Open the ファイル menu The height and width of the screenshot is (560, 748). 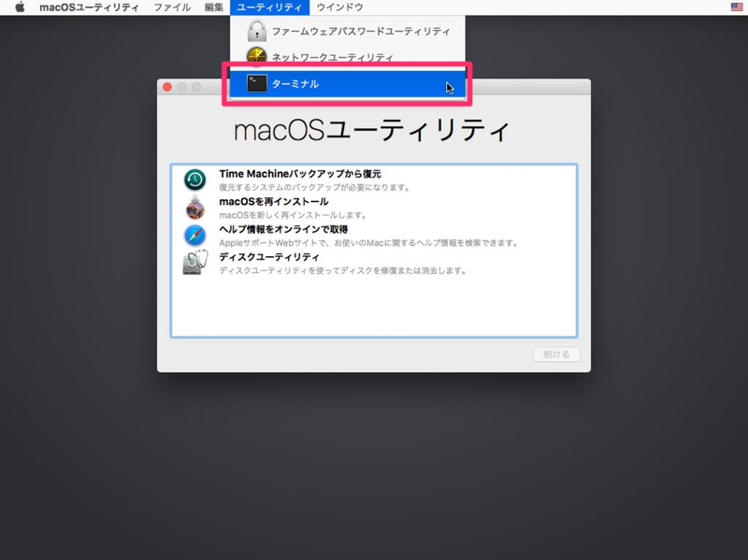tap(172, 7)
